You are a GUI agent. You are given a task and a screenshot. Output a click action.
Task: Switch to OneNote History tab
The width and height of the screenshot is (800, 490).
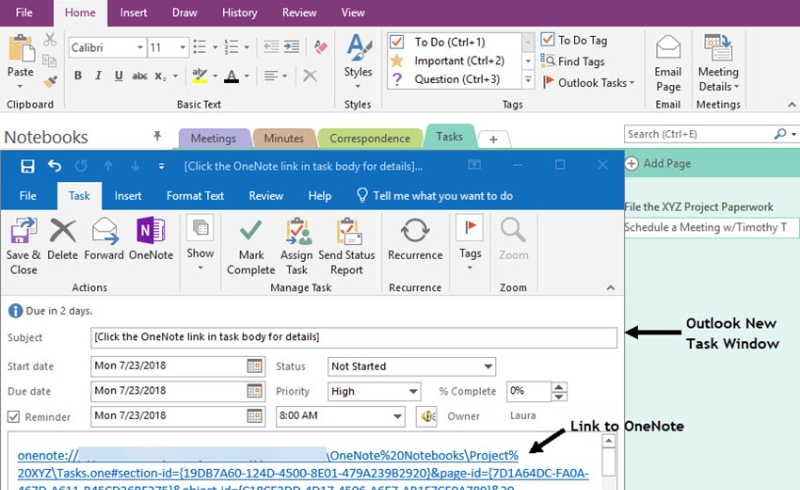click(239, 12)
